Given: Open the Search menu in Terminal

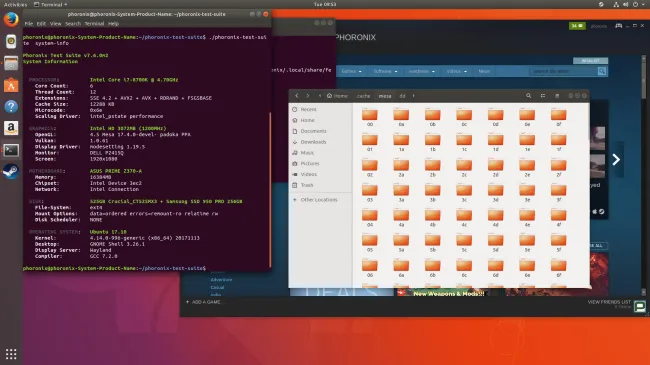Looking at the screenshot, I should tap(73, 24).
